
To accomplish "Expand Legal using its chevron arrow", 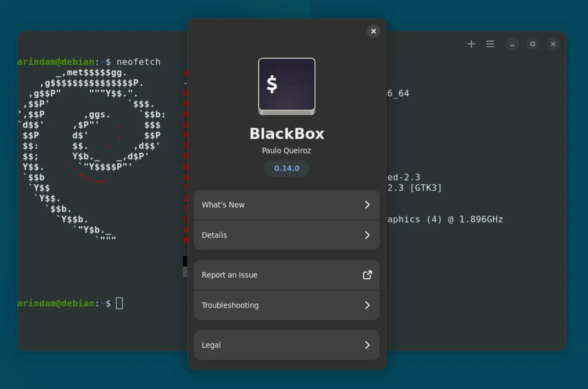I will coord(367,345).
